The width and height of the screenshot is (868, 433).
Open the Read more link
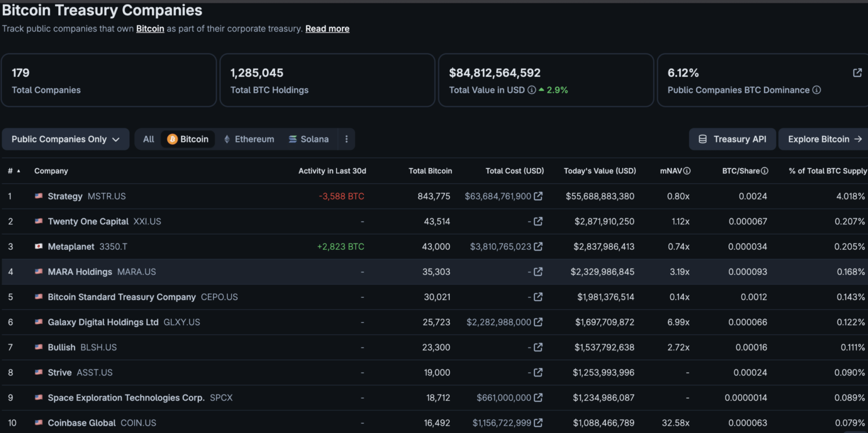(327, 29)
